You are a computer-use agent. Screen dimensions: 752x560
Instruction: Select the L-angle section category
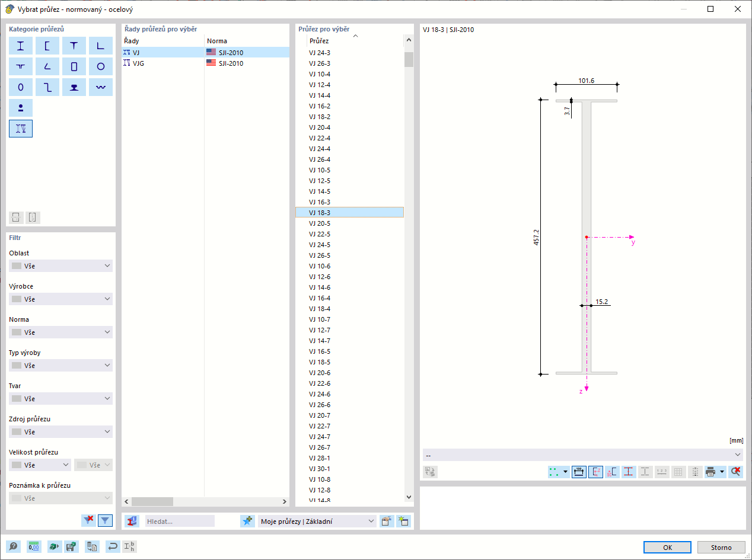(x=101, y=46)
